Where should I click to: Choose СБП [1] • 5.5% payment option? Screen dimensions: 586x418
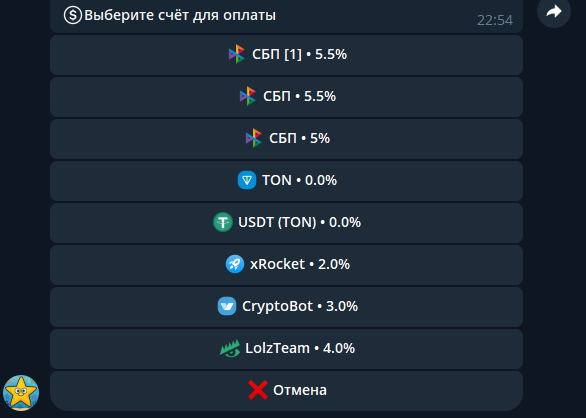[x=286, y=55]
